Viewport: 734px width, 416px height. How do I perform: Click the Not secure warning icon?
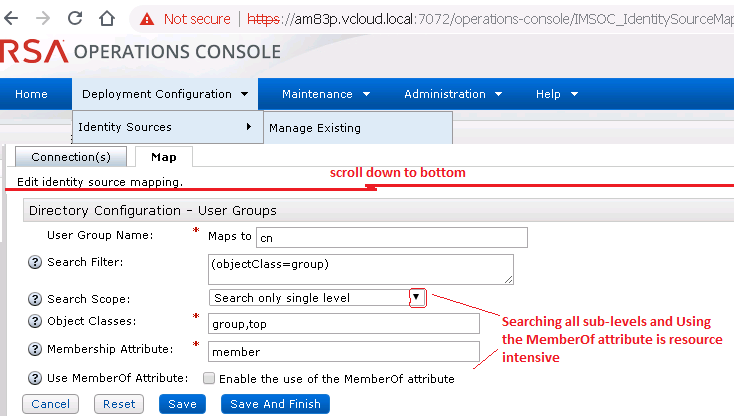pyautogui.click(x=147, y=18)
